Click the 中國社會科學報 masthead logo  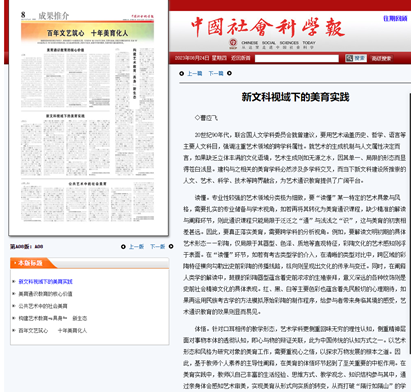tap(268, 27)
